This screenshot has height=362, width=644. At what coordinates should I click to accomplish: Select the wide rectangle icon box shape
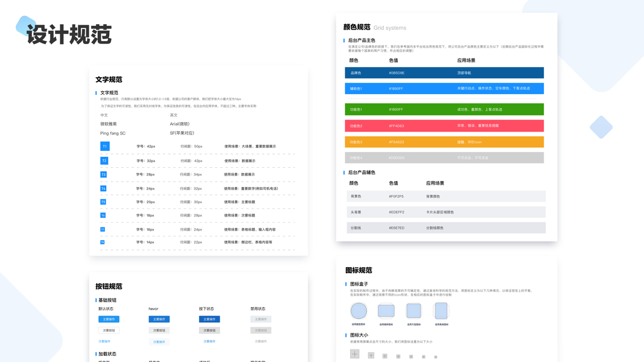pos(386,311)
